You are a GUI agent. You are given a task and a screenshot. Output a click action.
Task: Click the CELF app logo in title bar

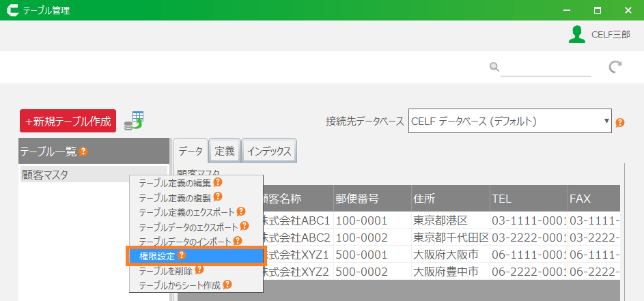[x=13, y=10]
